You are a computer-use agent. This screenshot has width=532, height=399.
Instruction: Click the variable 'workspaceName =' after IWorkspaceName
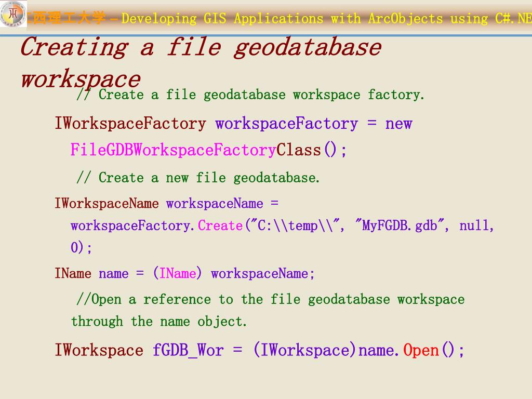(x=222, y=204)
